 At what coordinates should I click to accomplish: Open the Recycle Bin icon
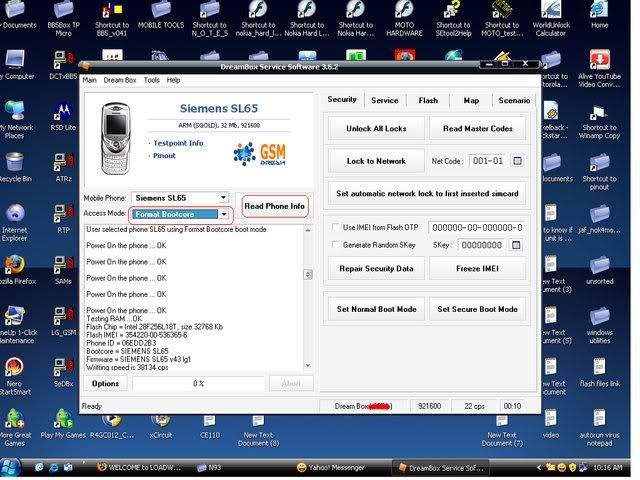click(x=15, y=168)
